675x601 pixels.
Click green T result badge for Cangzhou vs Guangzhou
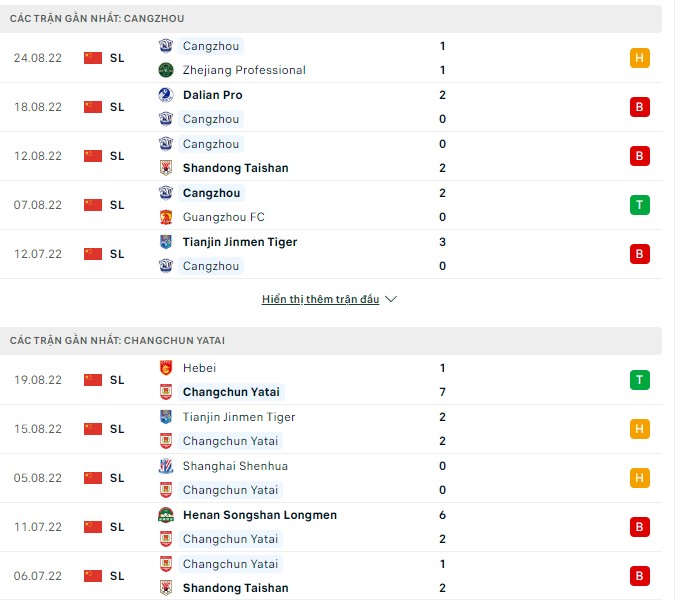(x=640, y=205)
